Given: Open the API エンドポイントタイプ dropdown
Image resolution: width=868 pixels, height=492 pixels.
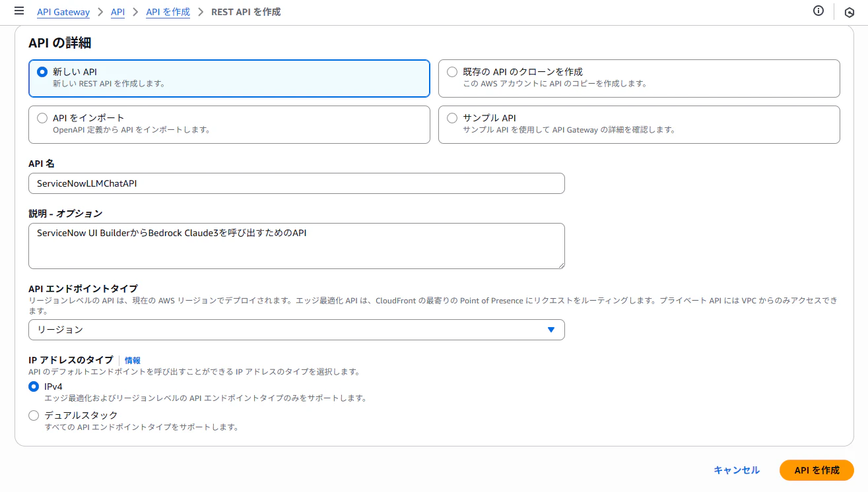Looking at the screenshot, I should click(x=296, y=330).
